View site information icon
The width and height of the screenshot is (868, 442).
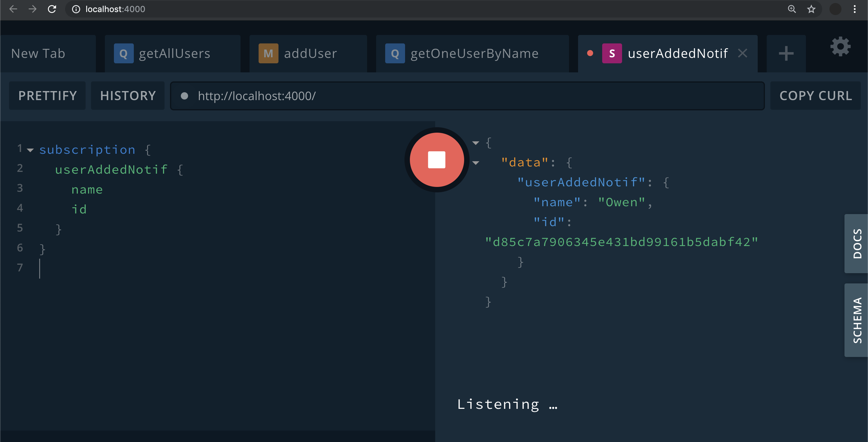(x=76, y=9)
